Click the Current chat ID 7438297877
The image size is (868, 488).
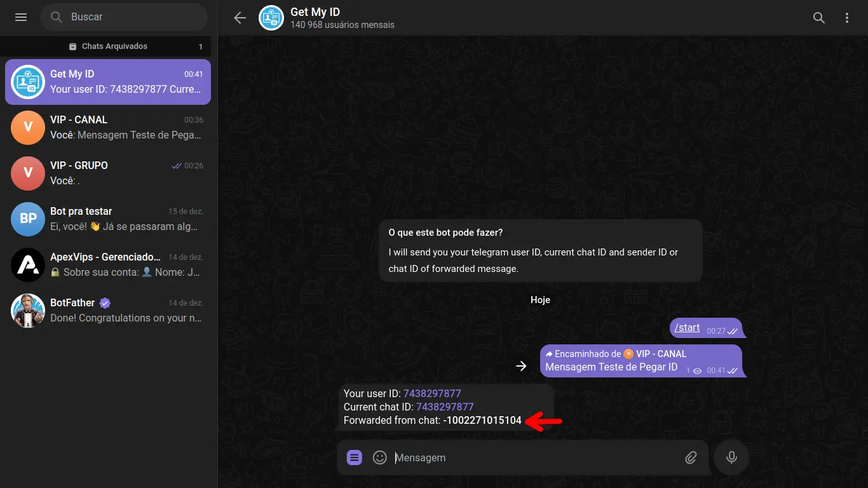tap(445, 407)
